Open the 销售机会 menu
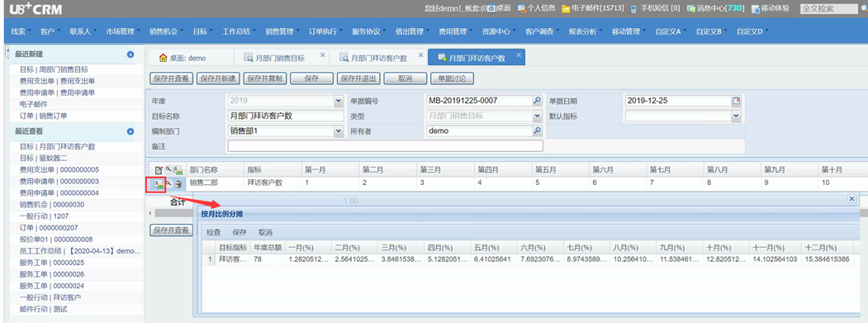The width and height of the screenshot is (868, 323). [x=165, y=31]
